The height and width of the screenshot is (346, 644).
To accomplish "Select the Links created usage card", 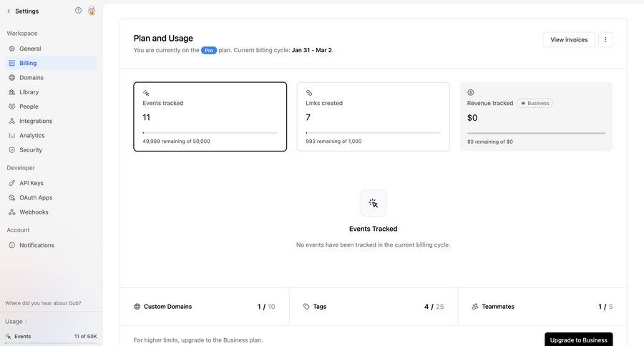I will tap(373, 117).
